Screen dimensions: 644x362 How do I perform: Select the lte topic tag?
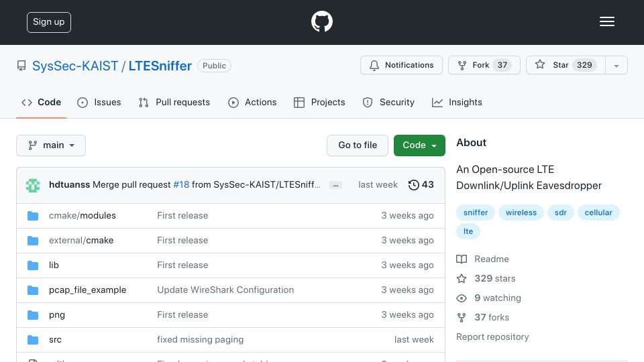click(468, 231)
